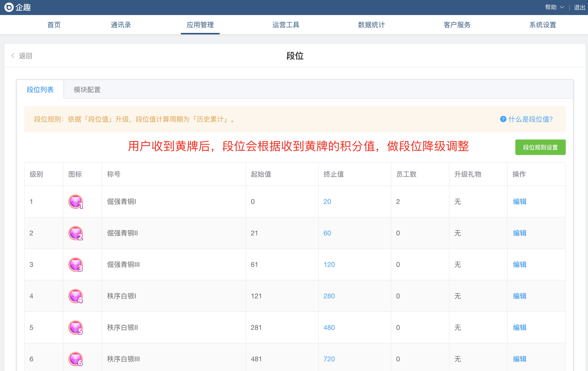
Task: Click the blue question mark icon
Action: tap(503, 119)
